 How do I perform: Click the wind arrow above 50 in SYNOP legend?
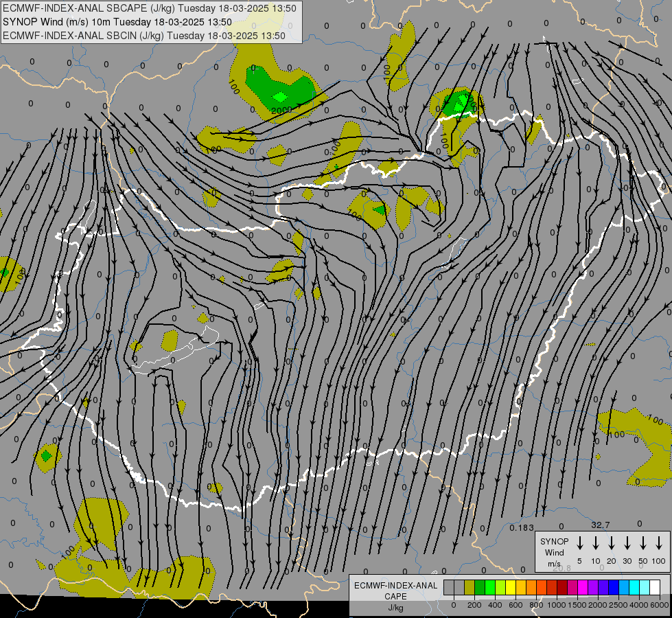(x=643, y=543)
